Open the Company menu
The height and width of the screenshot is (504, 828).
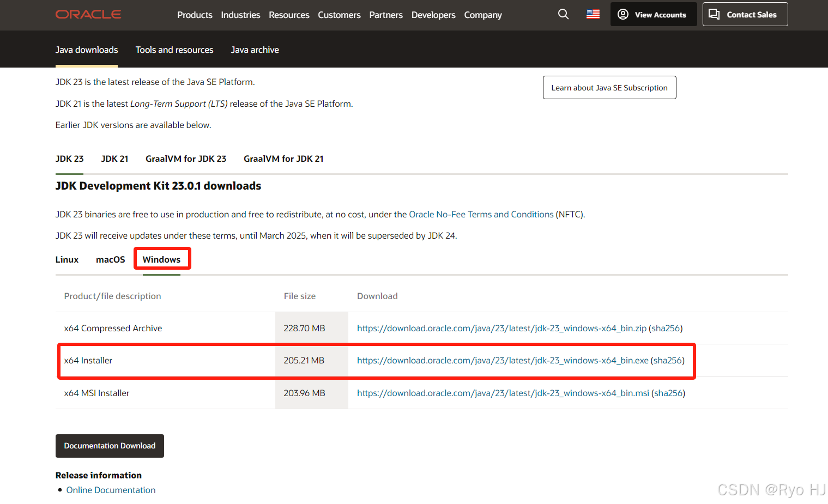483,15
